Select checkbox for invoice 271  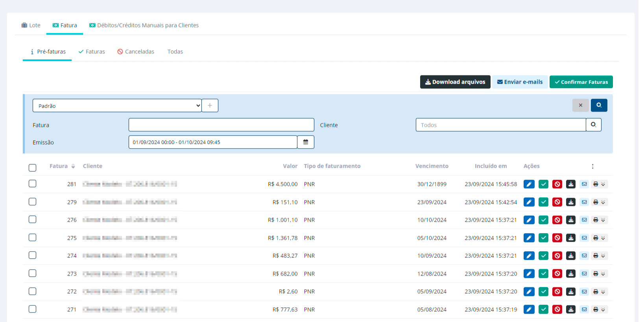click(33, 309)
